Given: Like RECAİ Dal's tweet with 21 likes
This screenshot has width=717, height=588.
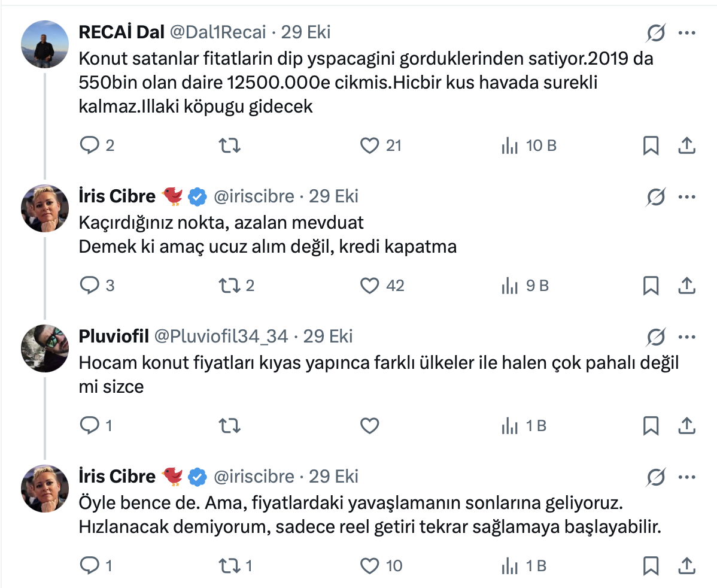Looking at the screenshot, I should pyautogui.click(x=370, y=145).
